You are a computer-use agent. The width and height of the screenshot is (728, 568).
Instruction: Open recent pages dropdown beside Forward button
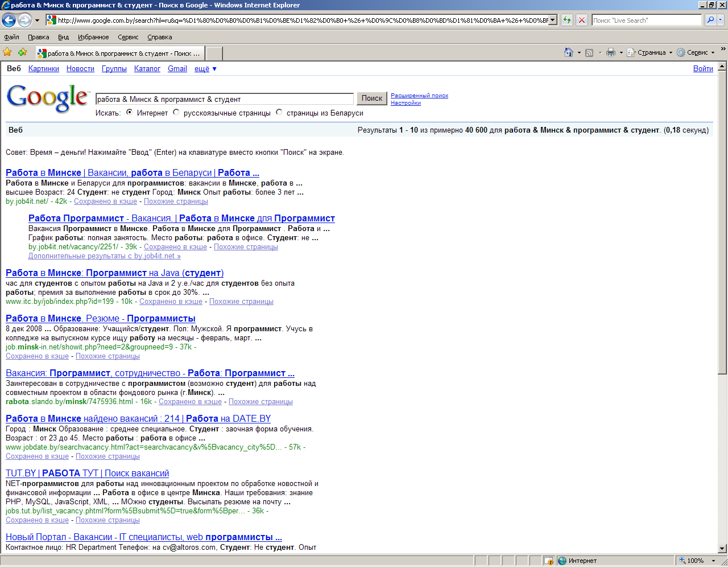pos(38,20)
